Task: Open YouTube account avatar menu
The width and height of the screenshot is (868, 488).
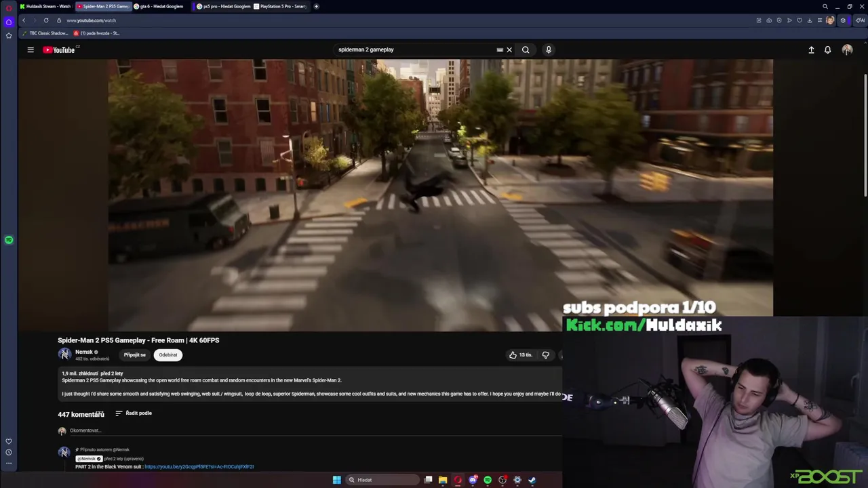Action: coord(847,49)
